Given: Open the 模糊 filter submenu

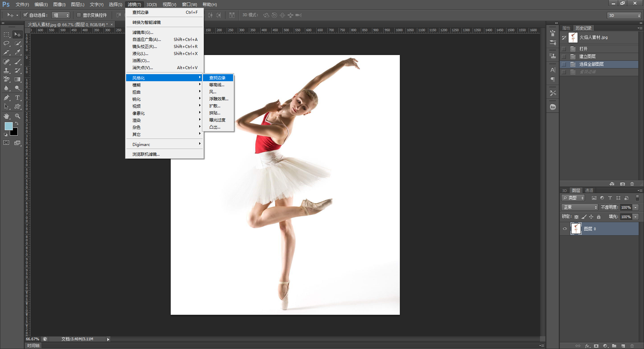Looking at the screenshot, I should [164, 85].
